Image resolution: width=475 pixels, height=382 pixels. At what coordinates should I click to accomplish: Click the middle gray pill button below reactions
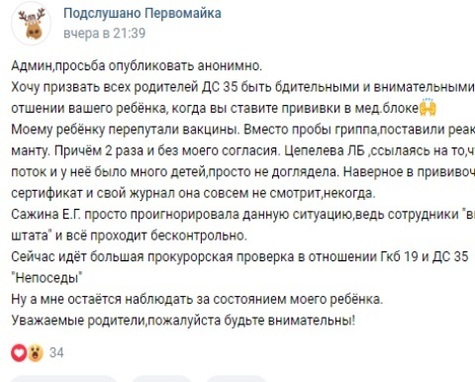[x=161, y=379]
